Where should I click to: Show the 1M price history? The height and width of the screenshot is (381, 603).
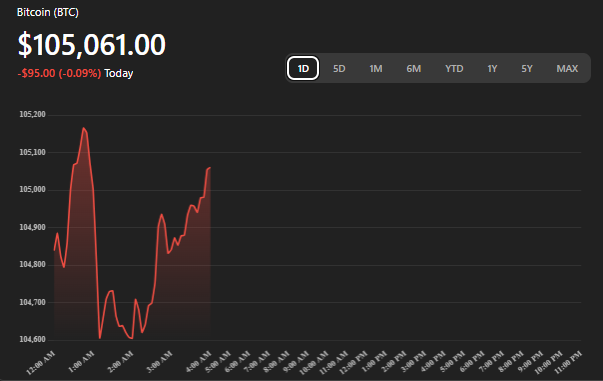376,68
